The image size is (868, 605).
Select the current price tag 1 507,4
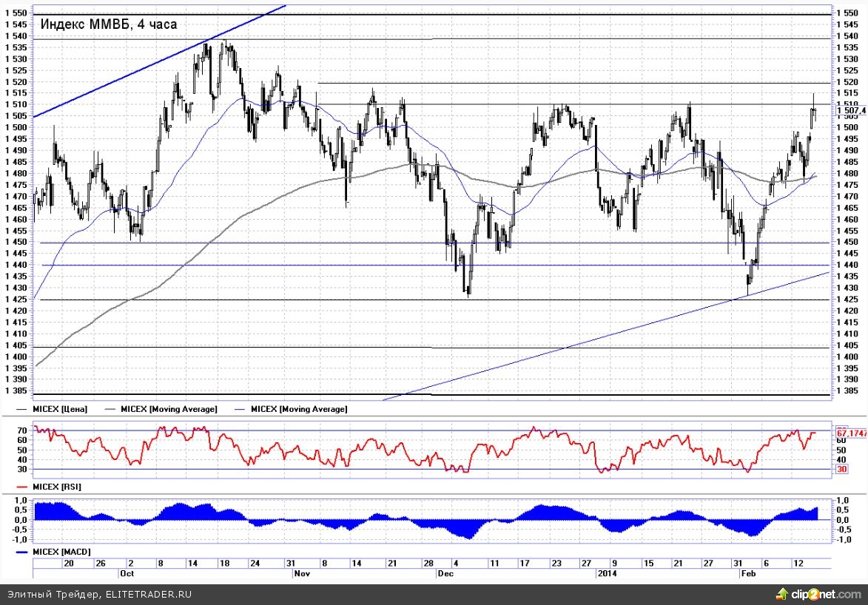pyautogui.click(x=850, y=110)
